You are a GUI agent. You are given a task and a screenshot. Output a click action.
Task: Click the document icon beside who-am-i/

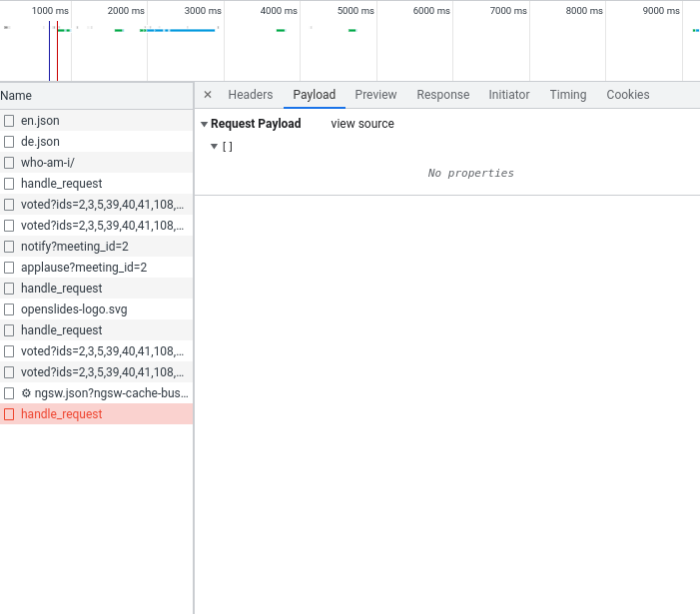point(9,163)
